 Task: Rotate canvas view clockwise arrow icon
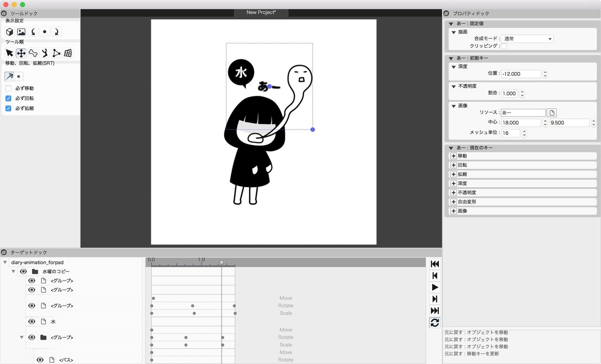click(56, 32)
